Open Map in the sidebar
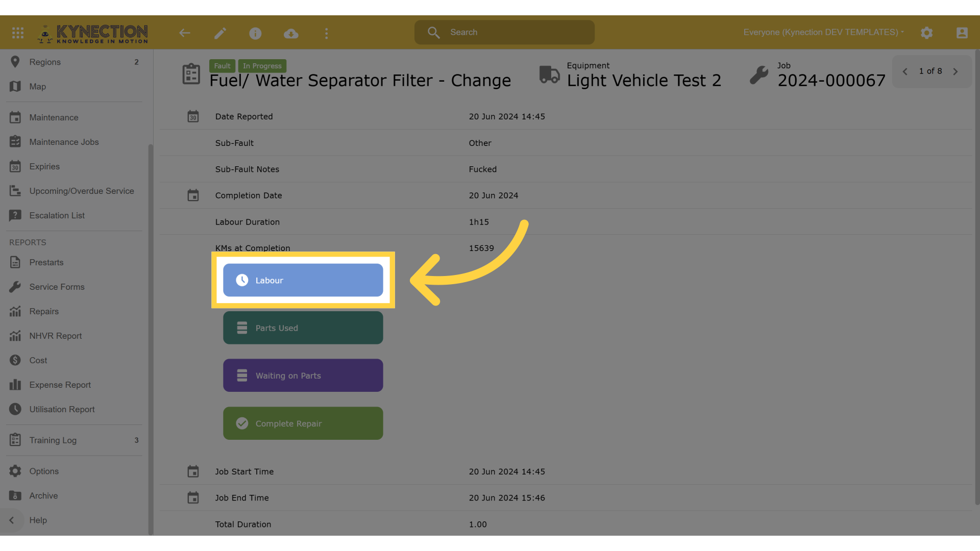The height and width of the screenshot is (551, 980). [74, 86]
